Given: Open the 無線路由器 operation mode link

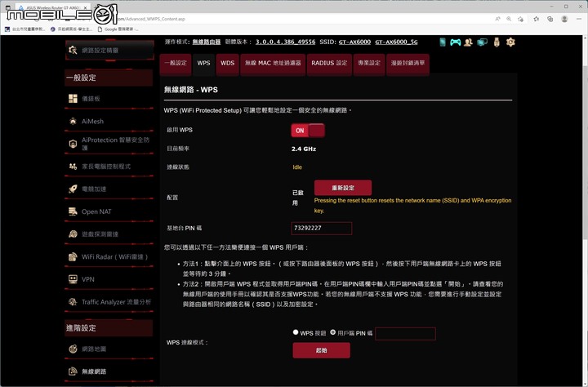Looking at the screenshot, I should point(207,42).
